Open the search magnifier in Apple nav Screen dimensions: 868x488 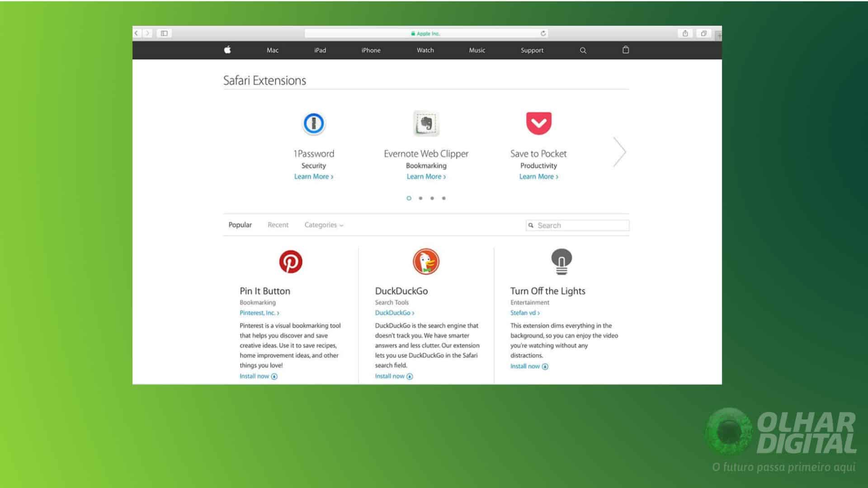click(x=583, y=50)
